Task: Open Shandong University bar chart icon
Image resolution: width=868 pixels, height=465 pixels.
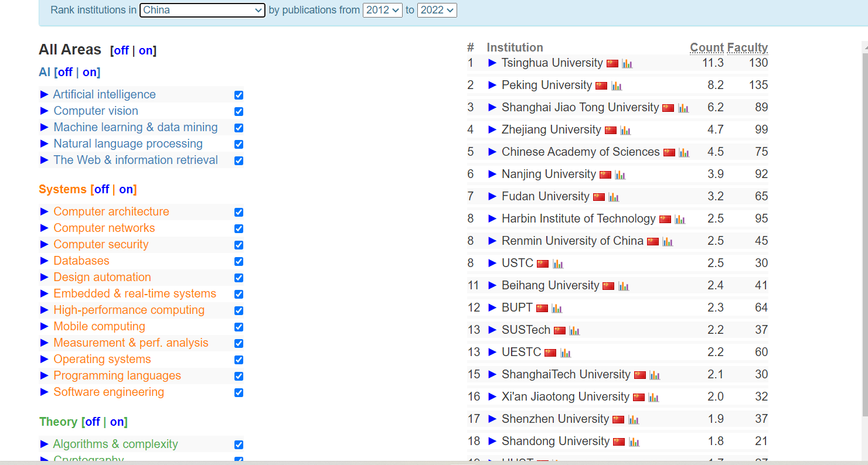Action: 634,442
